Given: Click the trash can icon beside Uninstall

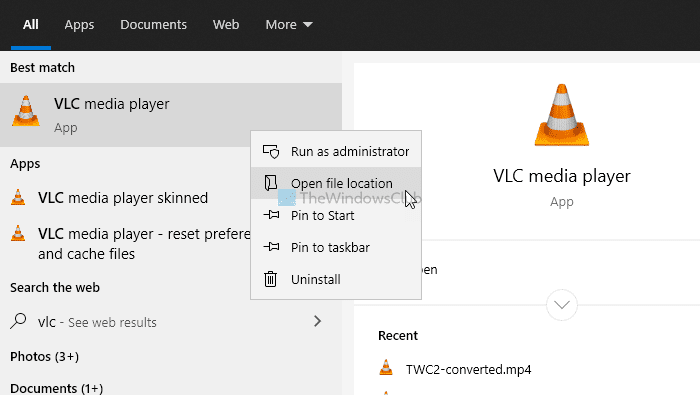Looking at the screenshot, I should click(x=271, y=279).
